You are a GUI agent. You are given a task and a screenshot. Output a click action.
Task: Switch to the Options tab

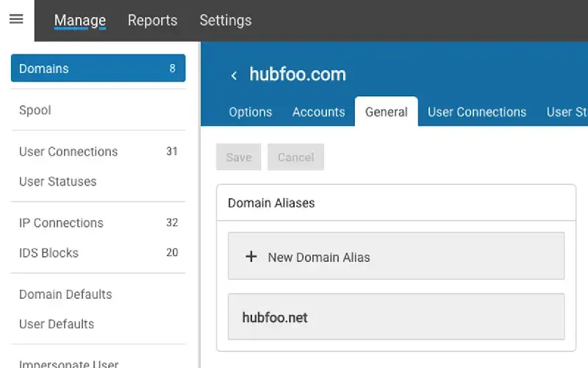coord(250,112)
